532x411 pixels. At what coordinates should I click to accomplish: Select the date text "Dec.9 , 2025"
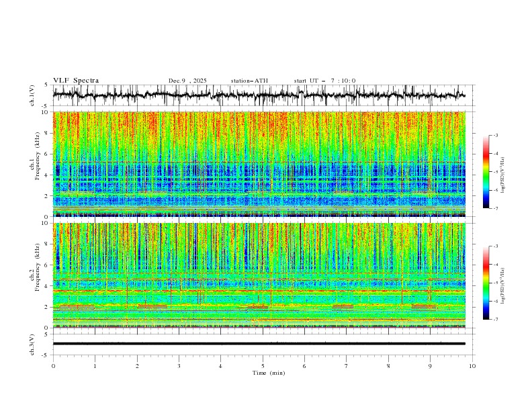point(187,81)
